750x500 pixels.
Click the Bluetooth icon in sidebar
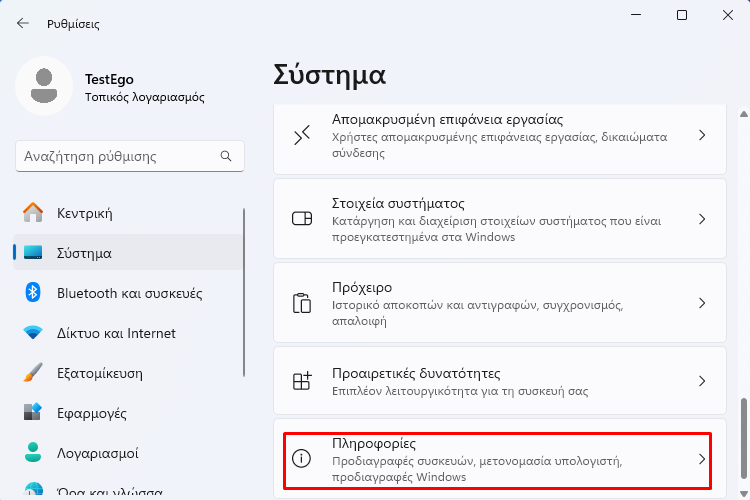click(x=33, y=292)
